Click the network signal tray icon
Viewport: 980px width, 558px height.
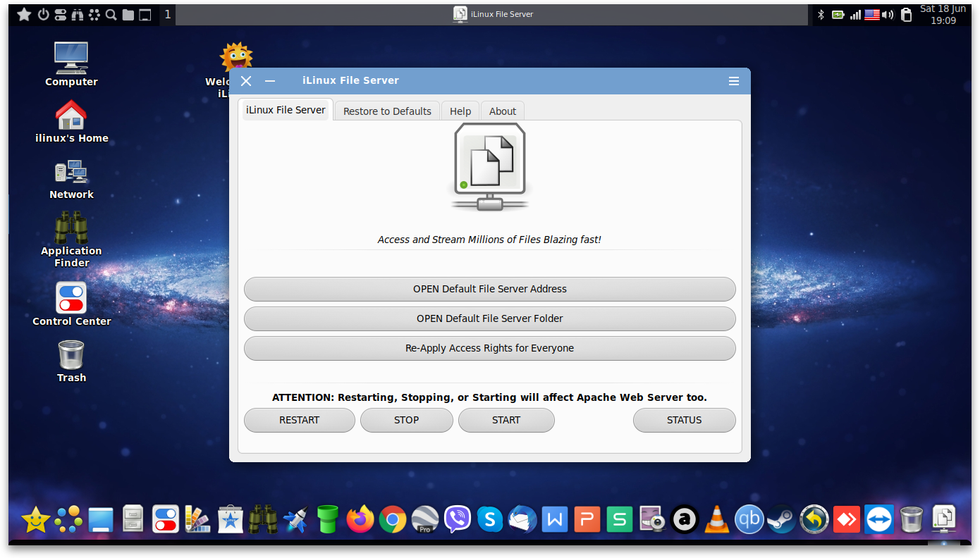point(855,14)
